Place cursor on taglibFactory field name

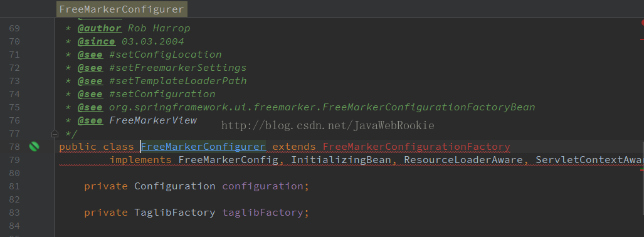[x=263, y=213]
